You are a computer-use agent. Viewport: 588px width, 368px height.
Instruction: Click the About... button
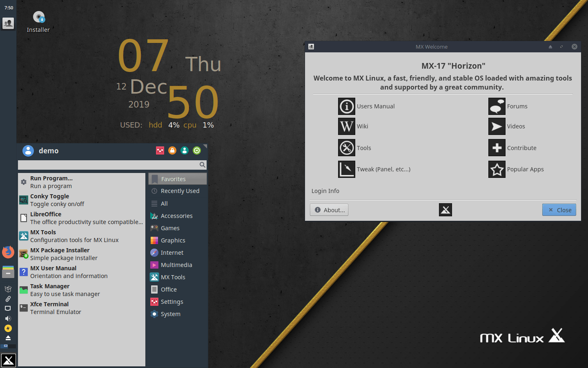click(329, 210)
